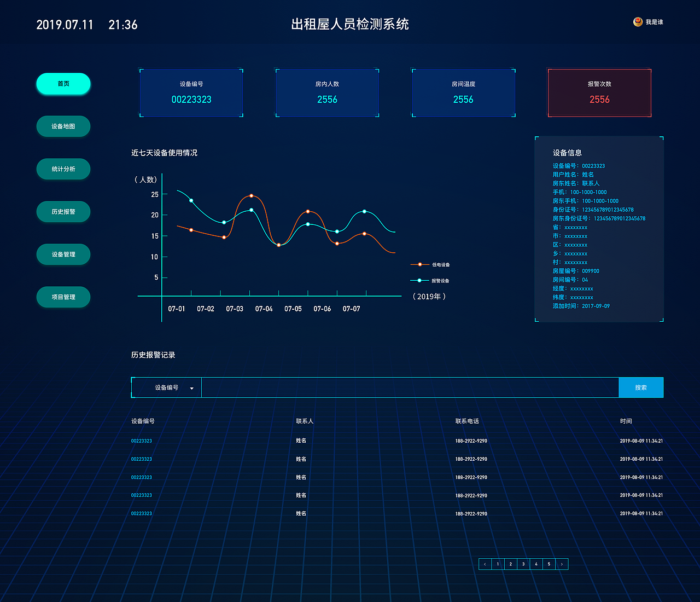700x602 pixels.
Task: Expand the 设备编号 search dropdown
Action: [167, 387]
